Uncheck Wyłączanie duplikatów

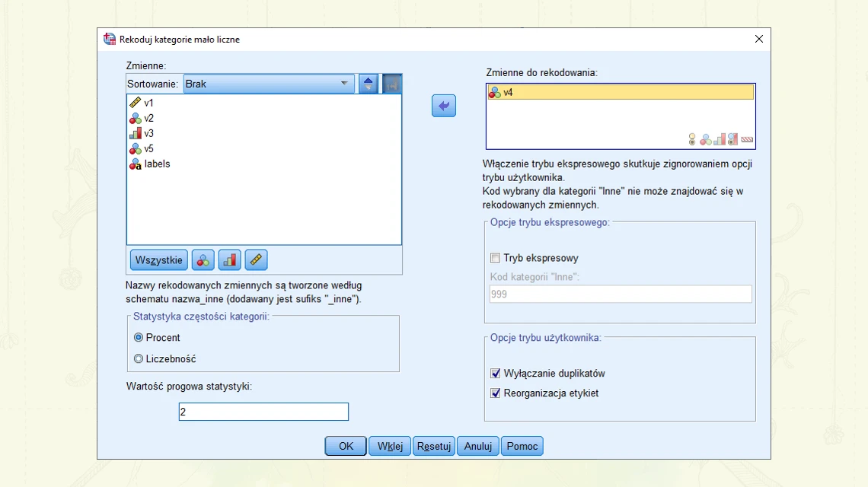click(496, 374)
